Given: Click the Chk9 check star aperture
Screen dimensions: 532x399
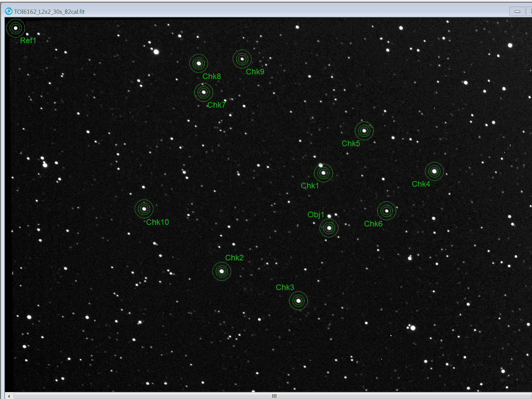Looking at the screenshot, I should coord(242,59).
